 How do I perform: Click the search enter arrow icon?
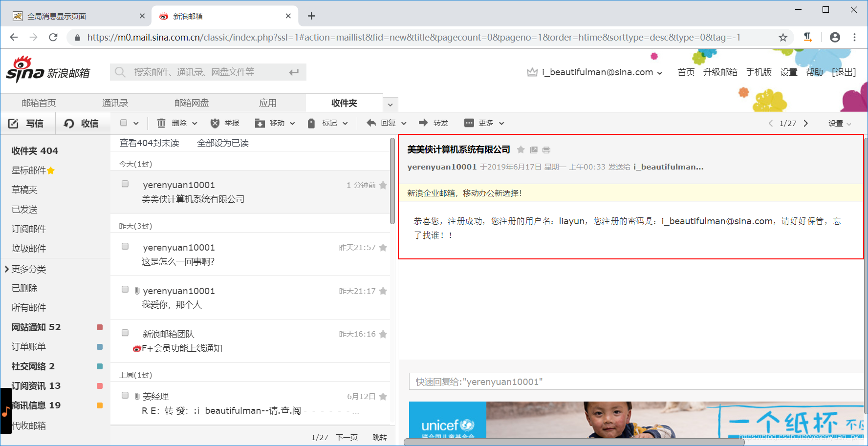coord(294,72)
